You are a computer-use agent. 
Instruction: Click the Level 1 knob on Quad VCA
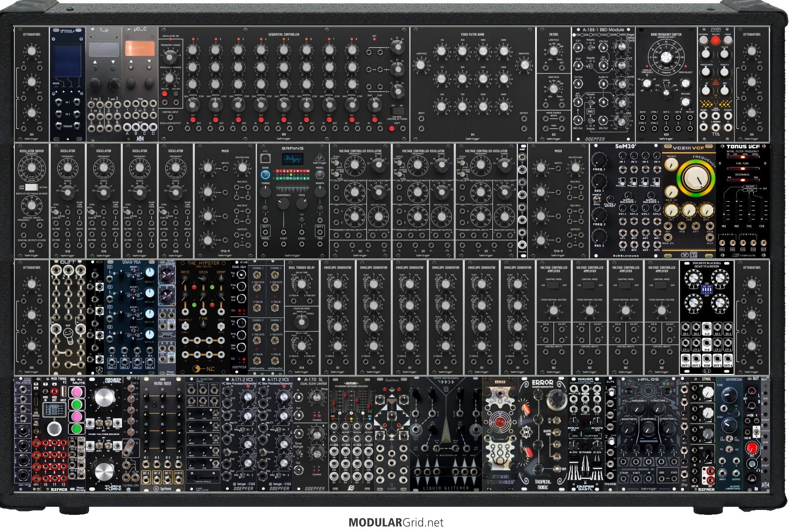[149, 273]
